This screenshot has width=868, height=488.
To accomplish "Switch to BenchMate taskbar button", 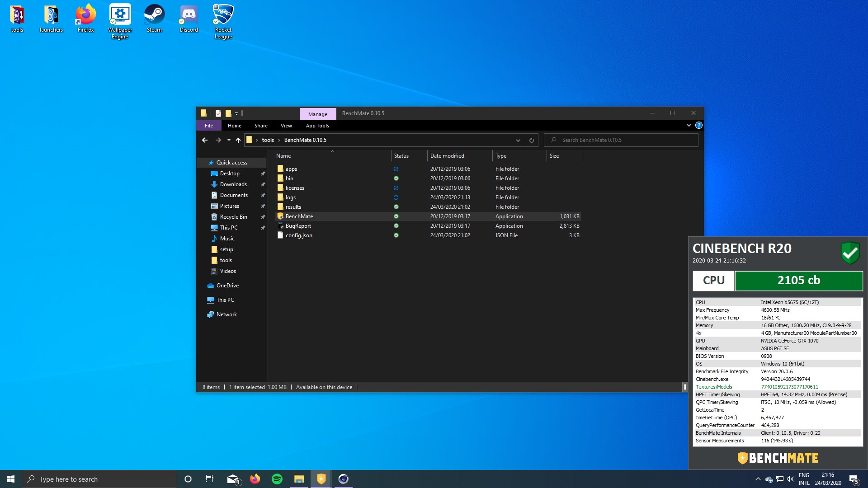I will click(321, 479).
